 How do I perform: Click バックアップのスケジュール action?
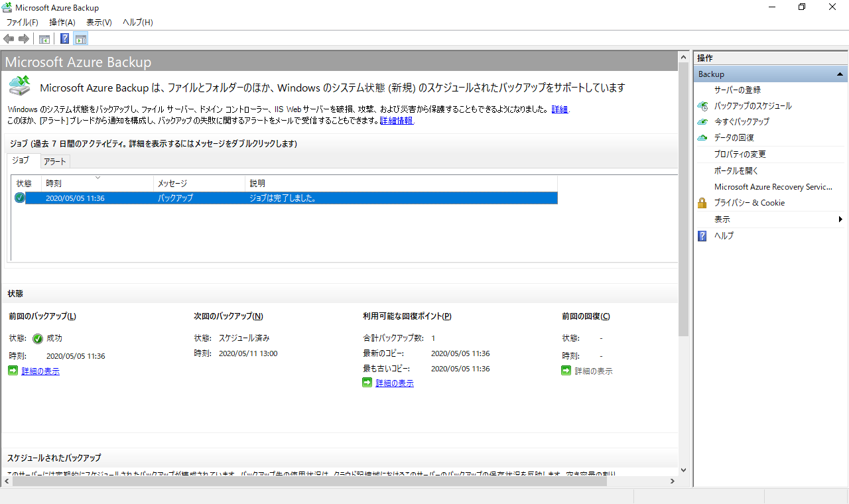pyautogui.click(x=753, y=106)
